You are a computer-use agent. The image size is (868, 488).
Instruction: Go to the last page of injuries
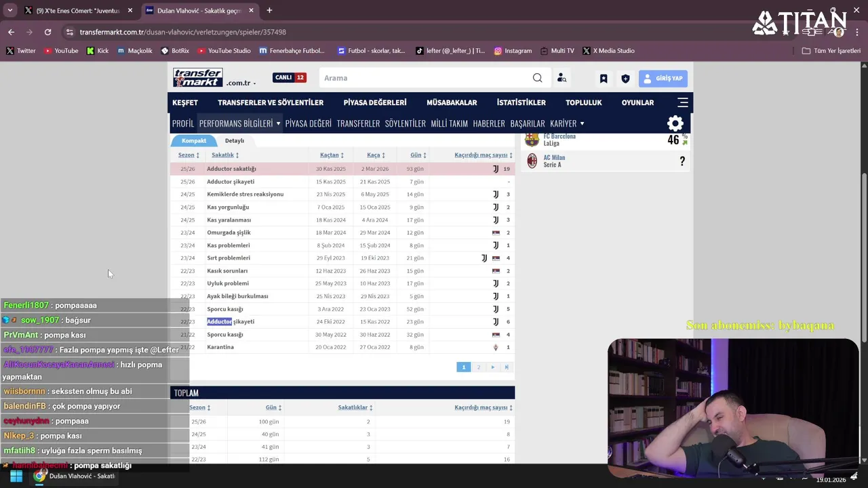click(507, 367)
